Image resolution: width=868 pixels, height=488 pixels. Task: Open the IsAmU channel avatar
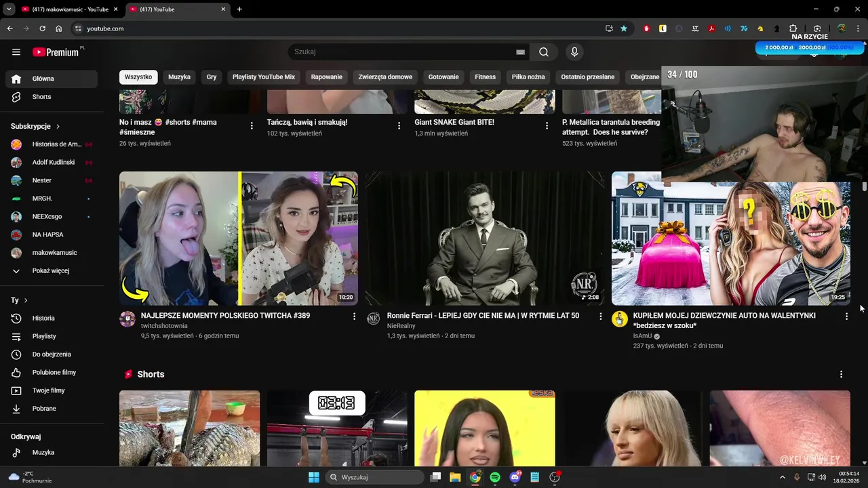[x=620, y=319]
